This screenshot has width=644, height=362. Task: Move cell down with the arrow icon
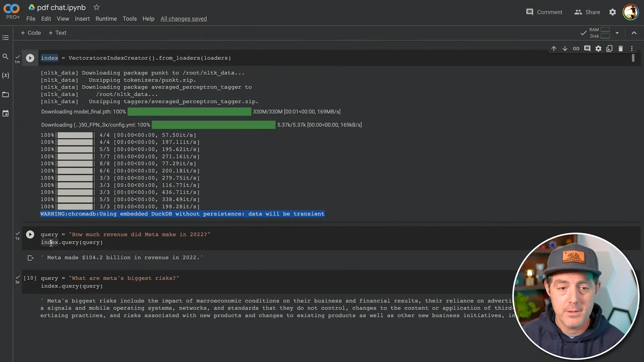point(565,49)
